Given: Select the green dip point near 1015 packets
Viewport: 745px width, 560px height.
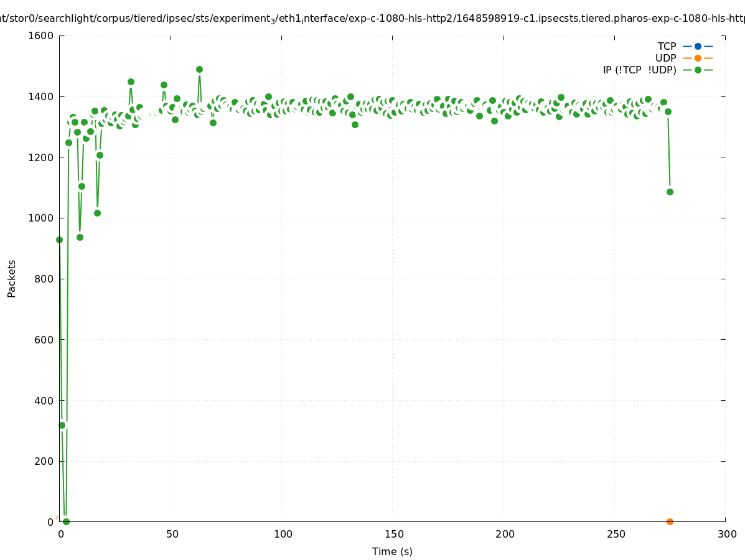Looking at the screenshot, I should coord(97,213).
